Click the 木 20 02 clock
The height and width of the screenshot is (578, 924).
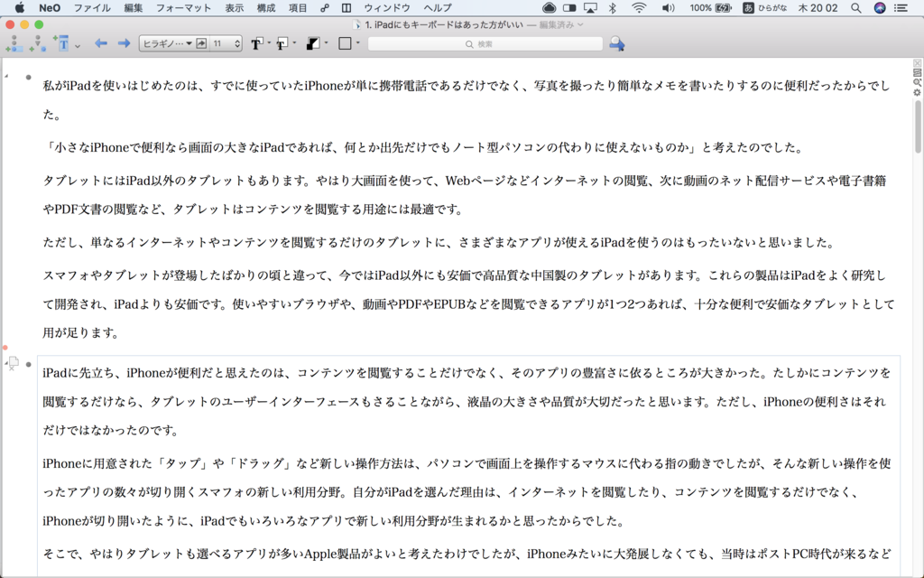[x=818, y=7]
